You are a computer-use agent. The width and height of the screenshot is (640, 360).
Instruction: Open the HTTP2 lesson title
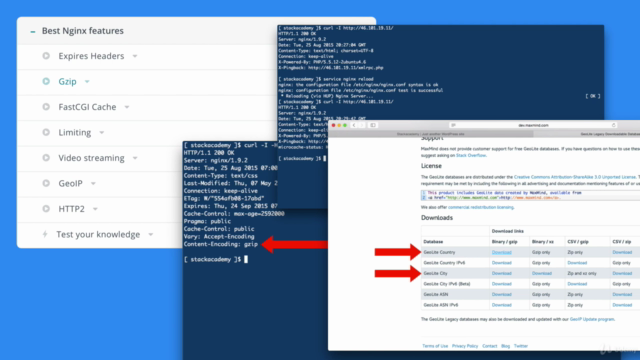point(71,209)
